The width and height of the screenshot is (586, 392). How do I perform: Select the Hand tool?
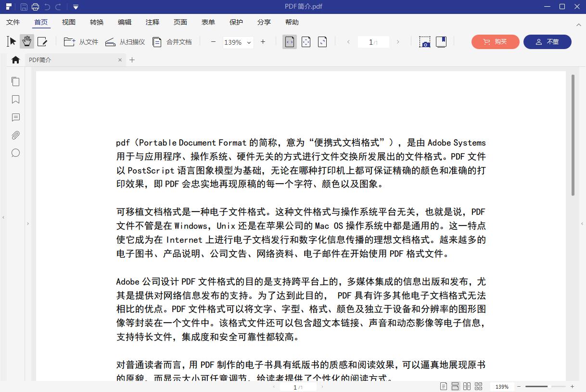tap(27, 41)
